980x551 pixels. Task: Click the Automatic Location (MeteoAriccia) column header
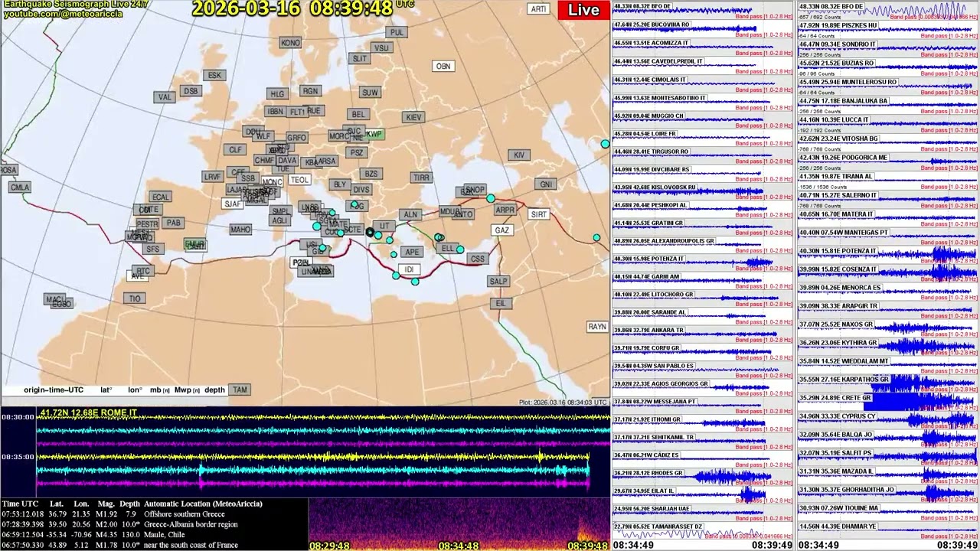[x=203, y=504]
